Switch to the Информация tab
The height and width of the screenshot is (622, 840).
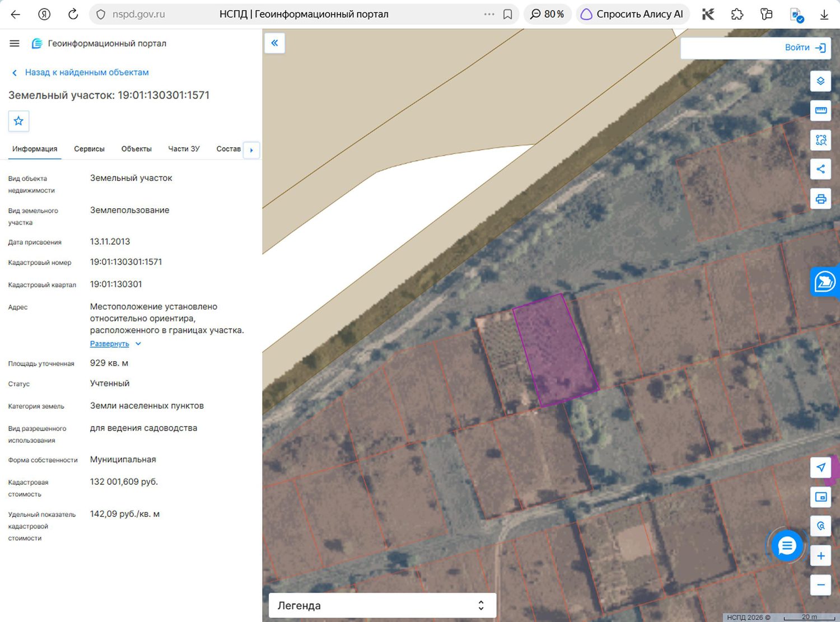tap(35, 149)
